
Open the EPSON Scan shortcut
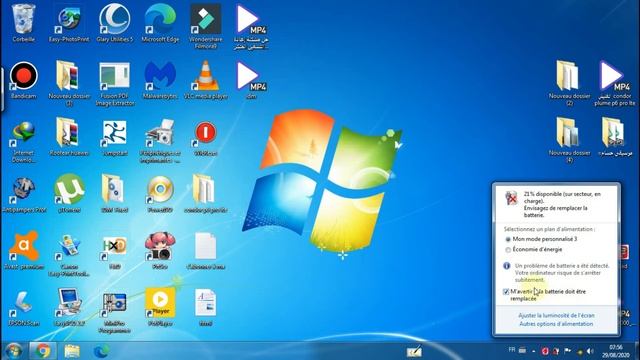(23, 308)
